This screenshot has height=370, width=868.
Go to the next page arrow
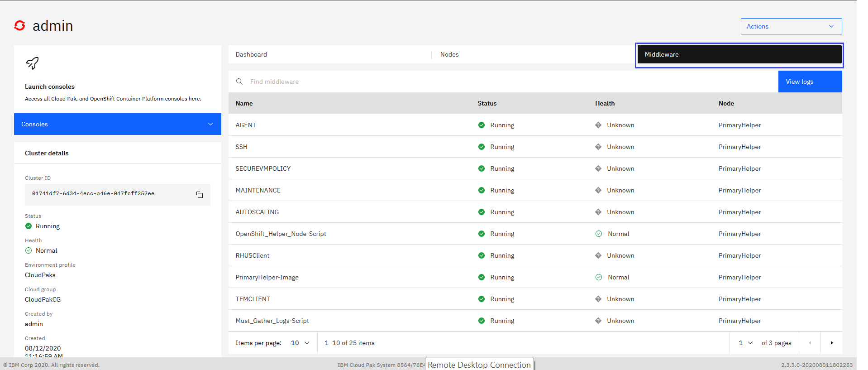point(832,343)
